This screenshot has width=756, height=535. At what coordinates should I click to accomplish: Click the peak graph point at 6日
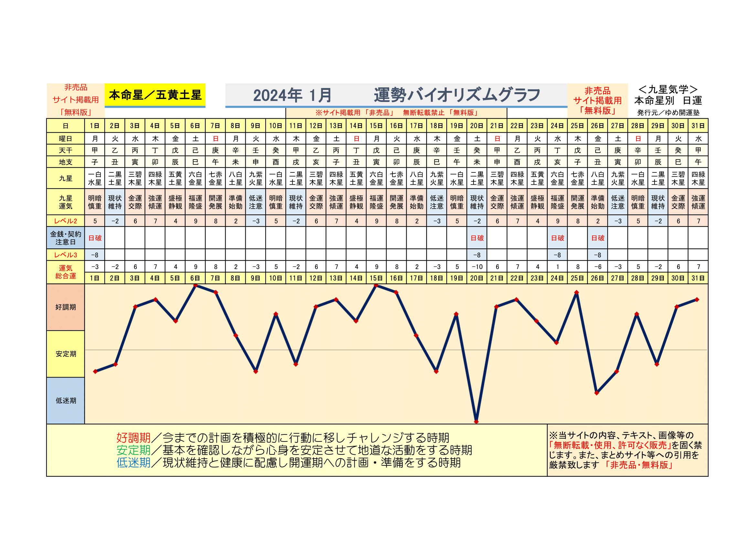click(195, 286)
